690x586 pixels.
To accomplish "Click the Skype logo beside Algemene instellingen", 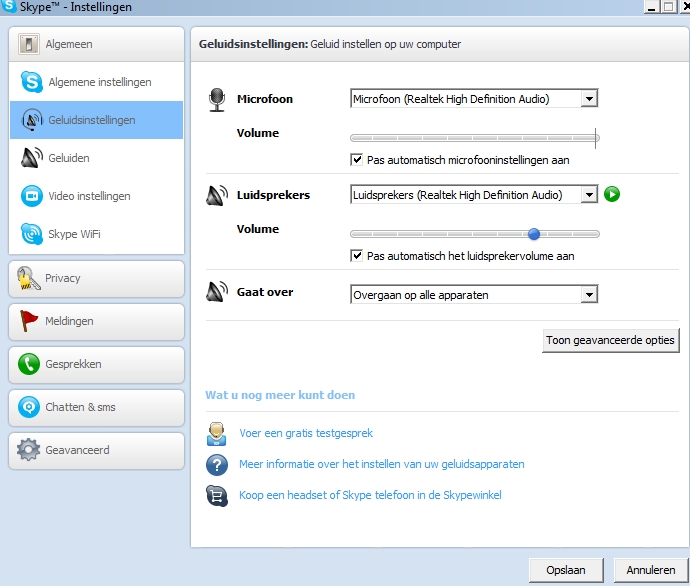I will [x=32, y=82].
